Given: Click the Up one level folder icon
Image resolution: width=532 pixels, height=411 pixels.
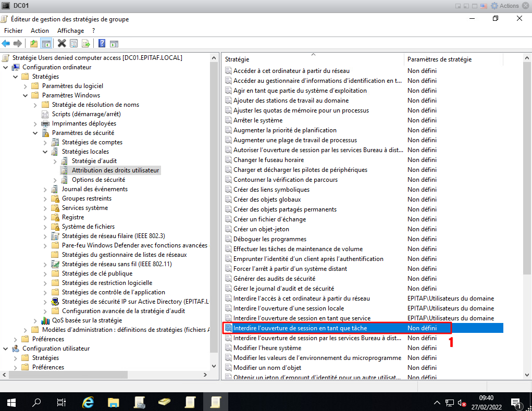Looking at the screenshot, I should pos(34,43).
